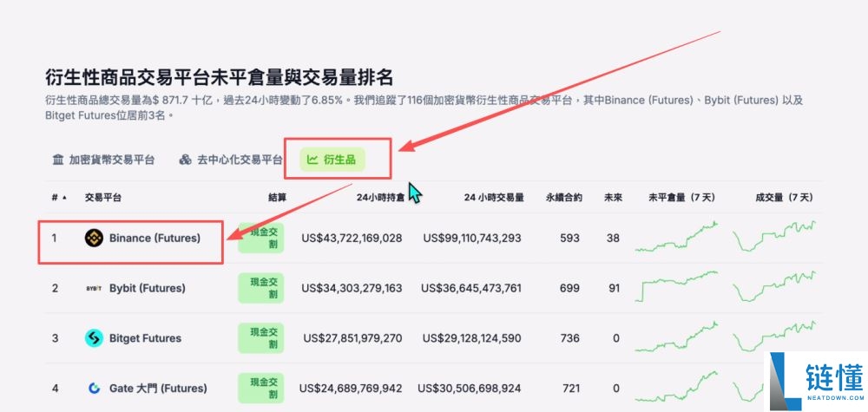
Task: Click the Binance logo icon
Action: pos(94,239)
